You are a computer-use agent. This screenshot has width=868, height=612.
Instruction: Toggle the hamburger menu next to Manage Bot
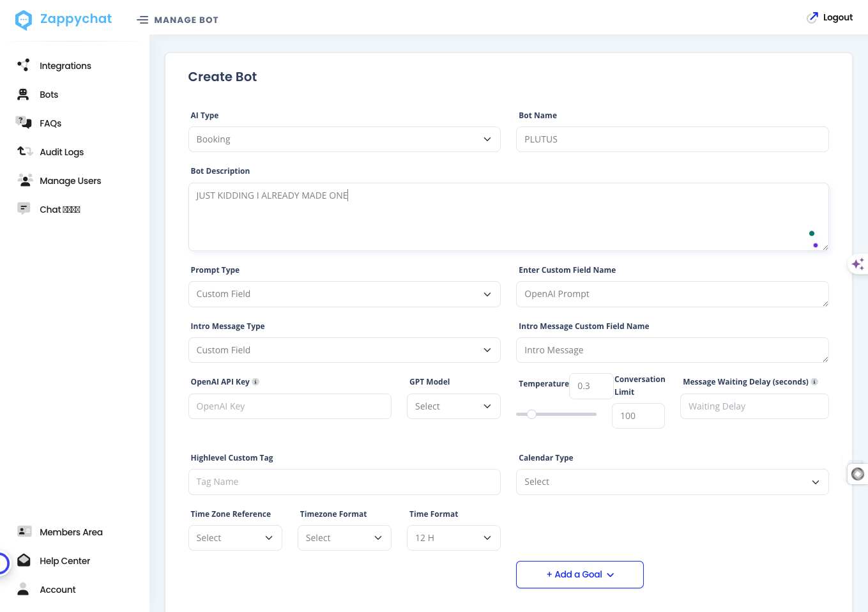pos(142,20)
